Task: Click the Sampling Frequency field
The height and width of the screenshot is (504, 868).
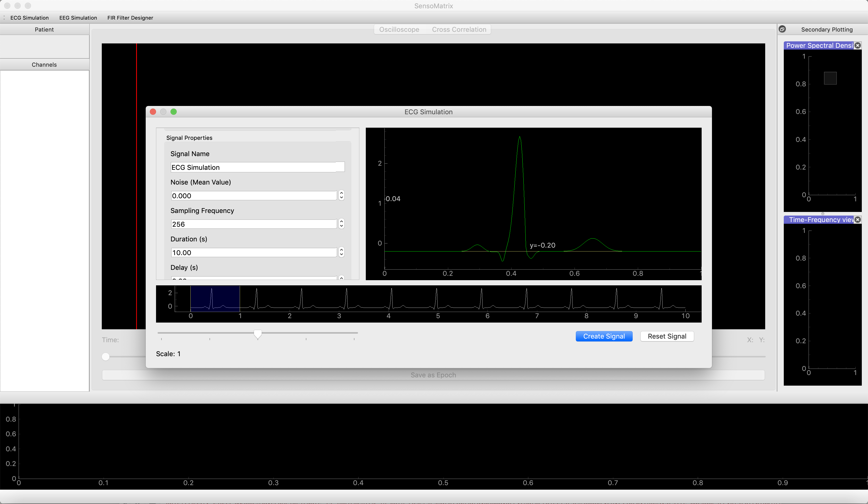Action: (x=254, y=224)
